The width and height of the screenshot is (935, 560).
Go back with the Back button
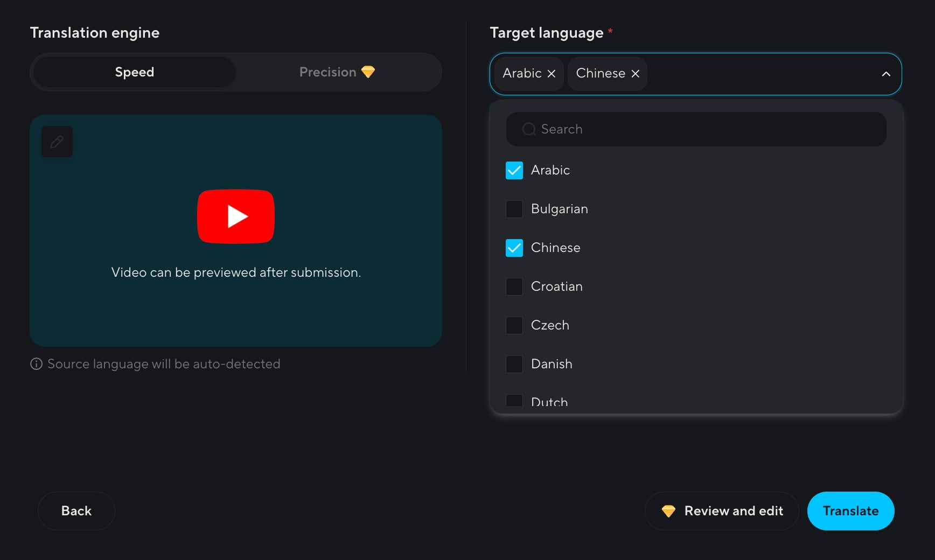tap(76, 511)
